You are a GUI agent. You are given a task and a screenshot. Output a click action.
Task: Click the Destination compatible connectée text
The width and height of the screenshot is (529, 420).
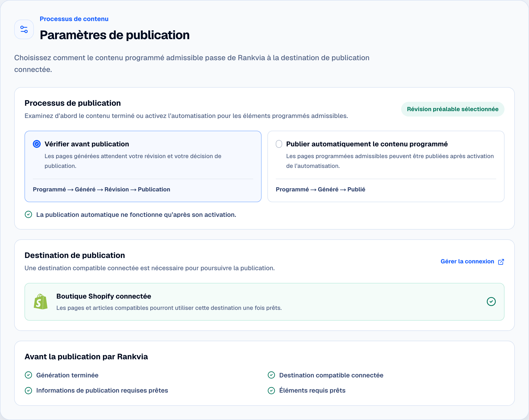click(x=331, y=375)
